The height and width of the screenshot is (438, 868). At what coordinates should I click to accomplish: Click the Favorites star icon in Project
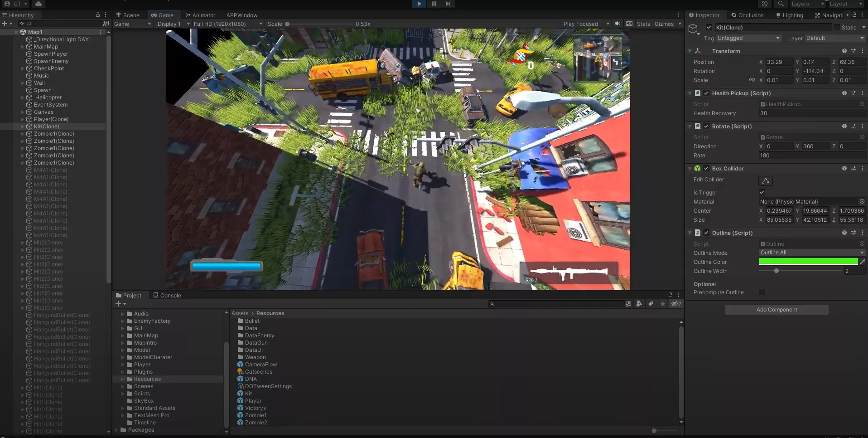[663, 304]
